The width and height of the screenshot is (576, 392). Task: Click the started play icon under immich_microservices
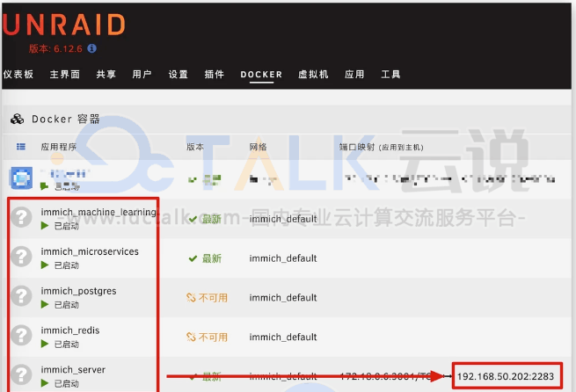(45, 265)
